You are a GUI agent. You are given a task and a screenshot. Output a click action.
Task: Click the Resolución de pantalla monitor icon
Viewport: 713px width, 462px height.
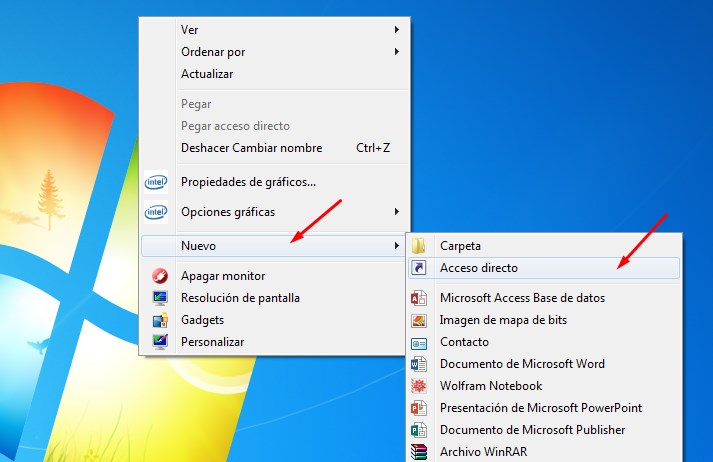160,298
